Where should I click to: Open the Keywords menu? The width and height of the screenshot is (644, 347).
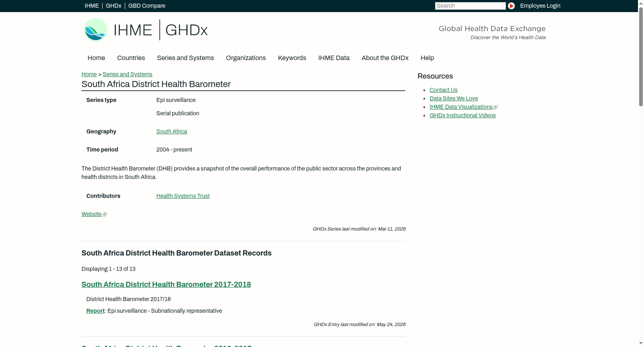[x=292, y=58]
